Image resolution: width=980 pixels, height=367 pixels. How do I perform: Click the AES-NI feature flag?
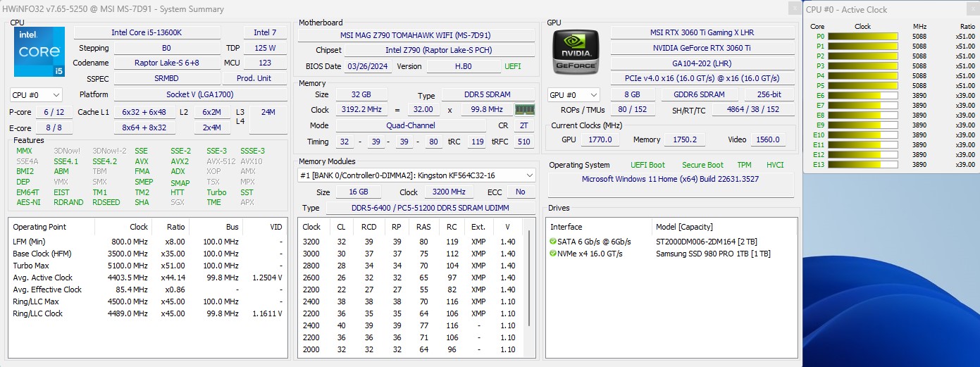(x=28, y=202)
